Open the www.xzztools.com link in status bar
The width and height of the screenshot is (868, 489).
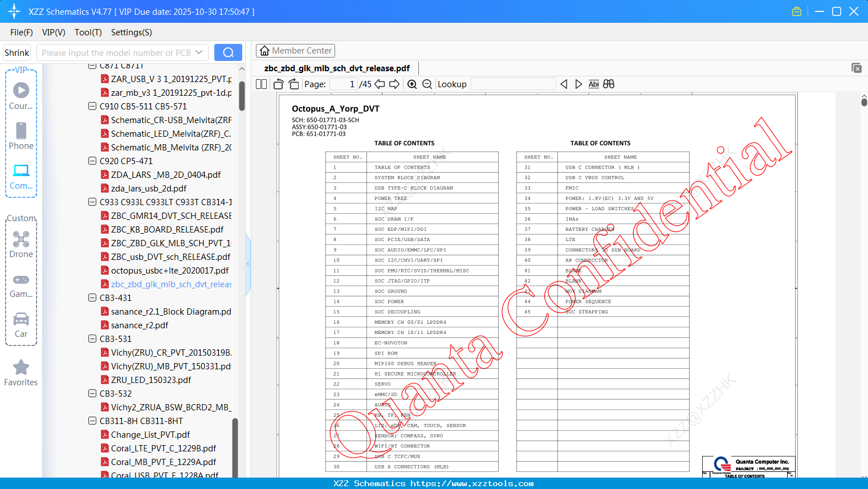point(472,484)
